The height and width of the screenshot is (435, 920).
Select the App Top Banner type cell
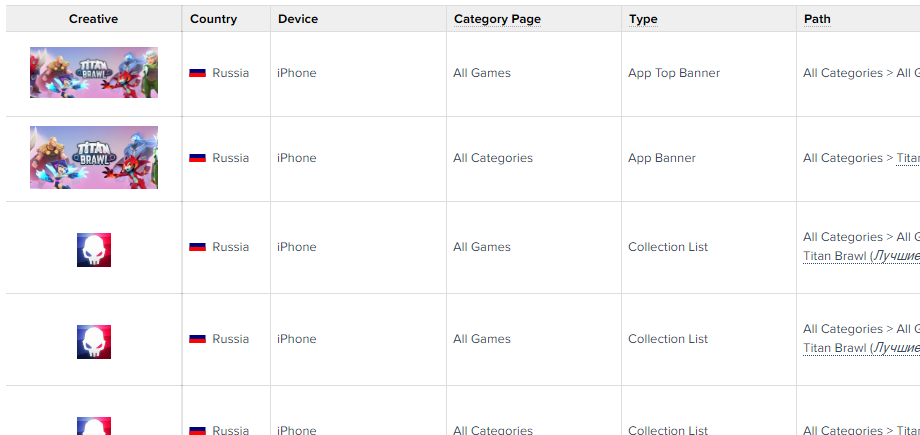click(x=674, y=73)
